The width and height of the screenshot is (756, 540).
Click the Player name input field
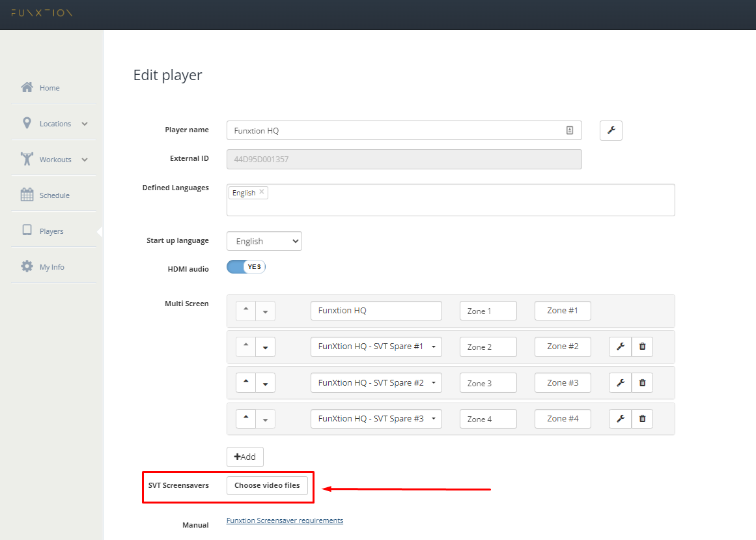click(x=404, y=131)
